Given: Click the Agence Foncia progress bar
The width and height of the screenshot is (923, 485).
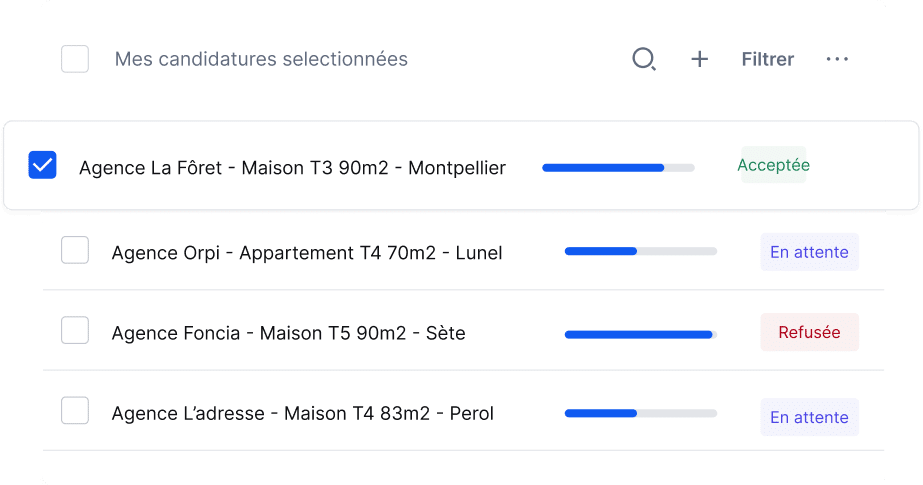Looking at the screenshot, I should 641,334.
